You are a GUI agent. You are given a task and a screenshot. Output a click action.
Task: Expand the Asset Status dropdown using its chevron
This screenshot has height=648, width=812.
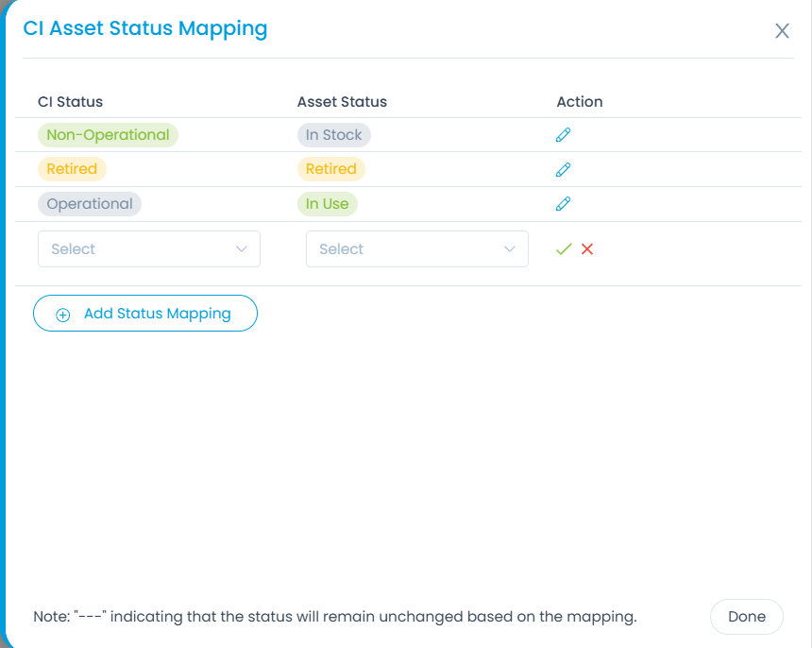[x=510, y=249]
